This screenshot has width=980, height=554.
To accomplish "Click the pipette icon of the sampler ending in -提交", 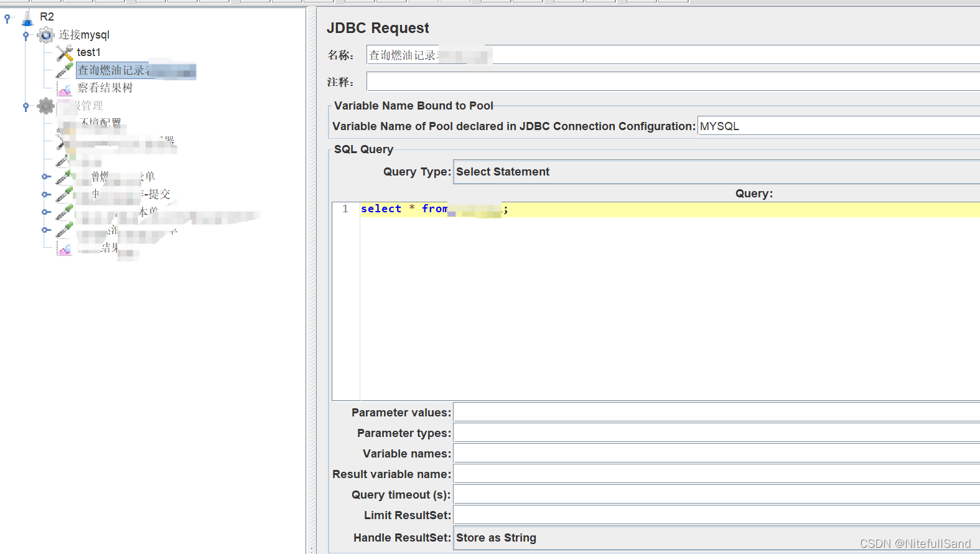I will (x=64, y=194).
